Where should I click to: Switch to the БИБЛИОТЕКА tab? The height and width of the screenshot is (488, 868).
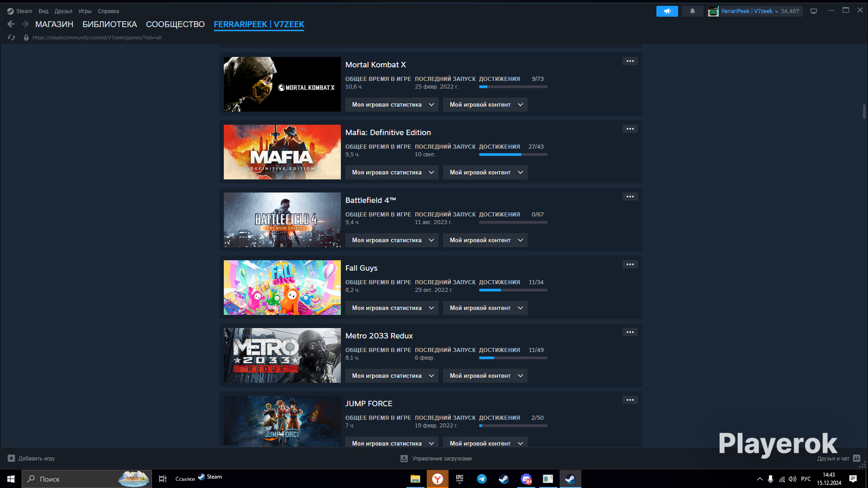[110, 24]
